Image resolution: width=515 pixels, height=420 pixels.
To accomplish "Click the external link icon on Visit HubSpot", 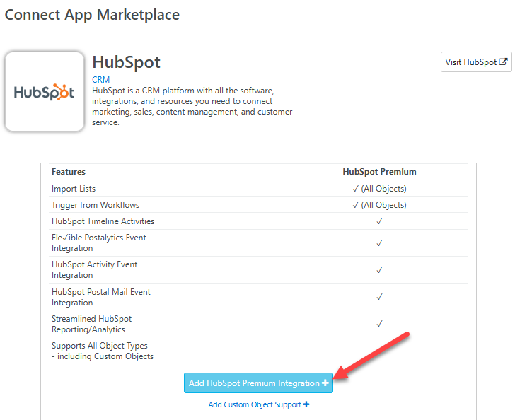I will click(x=503, y=62).
